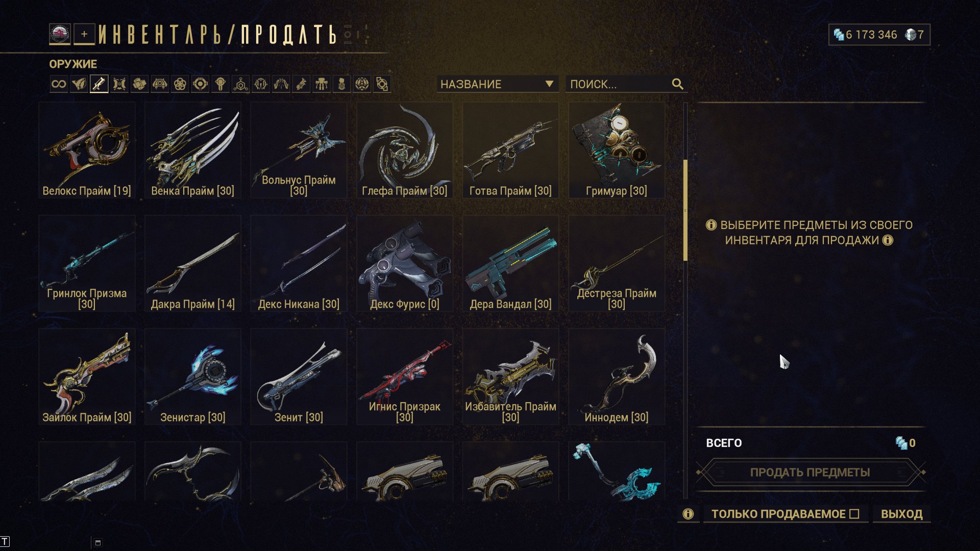Click into the Поиск search field
The height and width of the screenshot is (551, 980).
pyautogui.click(x=619, y=84)
